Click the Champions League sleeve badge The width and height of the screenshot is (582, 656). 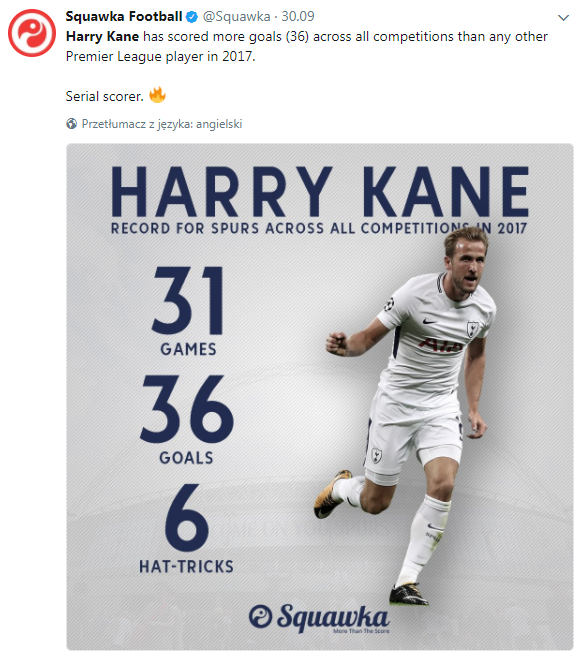click(x=390, y=302)
